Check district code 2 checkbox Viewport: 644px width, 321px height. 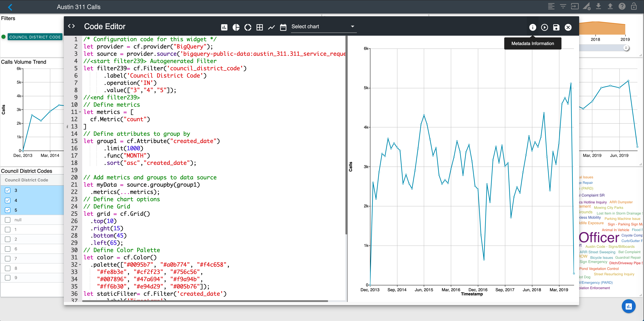(8, 239)
